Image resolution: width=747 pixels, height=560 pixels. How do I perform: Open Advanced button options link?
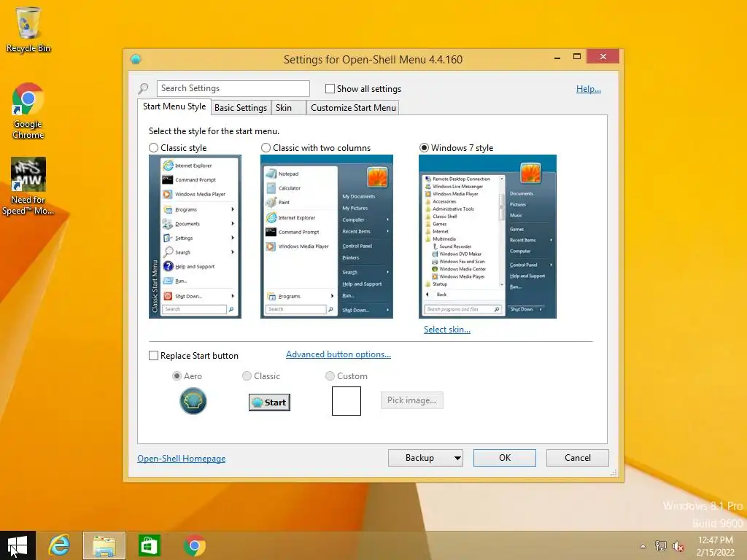[338, 354]
